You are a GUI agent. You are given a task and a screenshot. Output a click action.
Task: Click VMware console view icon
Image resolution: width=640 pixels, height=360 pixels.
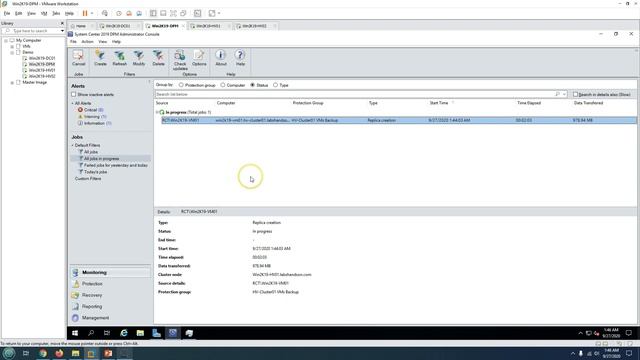tap(198, 13)
